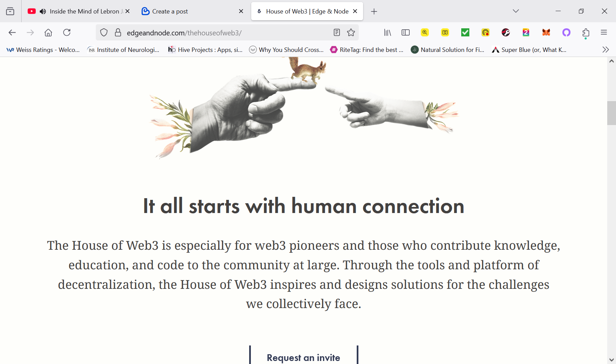Image resolution: width=616 pixels, height=364 pixels.
Task: Switch to Inside the Mind of Lebron tab
Action: pyautogui.click(x=79, y=11)
